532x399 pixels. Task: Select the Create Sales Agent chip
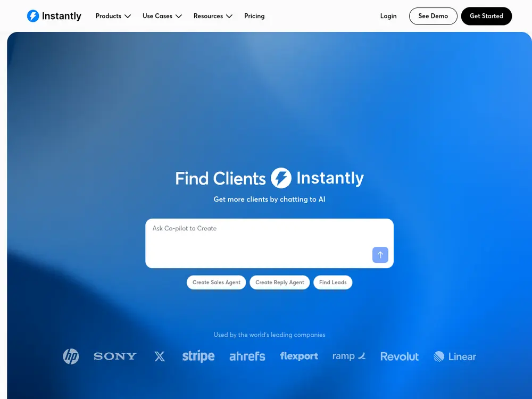coord(216,282)
